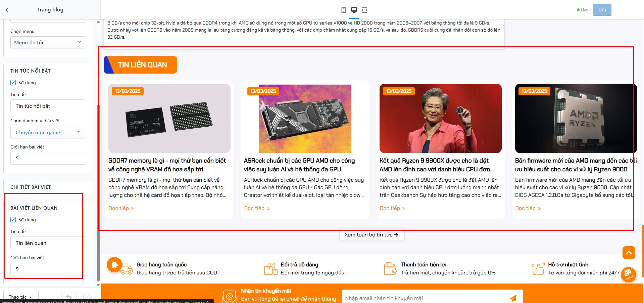The height and width of the screenshot is (303, 644).
Task: Switch preview to mobile view
Action: click(344, 10)
